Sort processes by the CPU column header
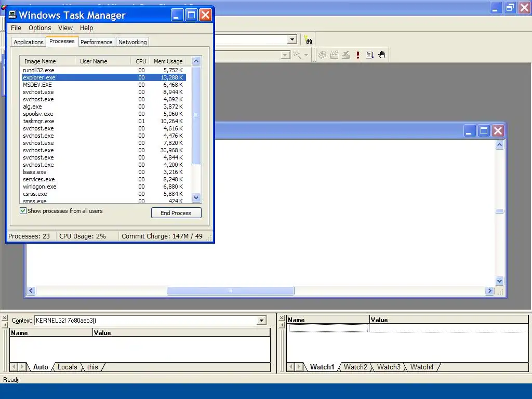 click(x=140, y=61)
